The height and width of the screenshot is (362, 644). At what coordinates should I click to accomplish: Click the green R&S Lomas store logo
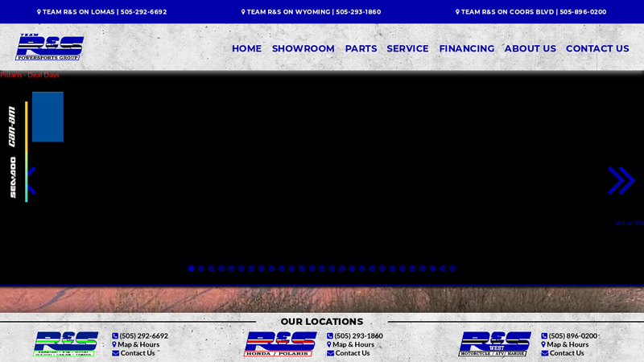[x=66, y=344]
